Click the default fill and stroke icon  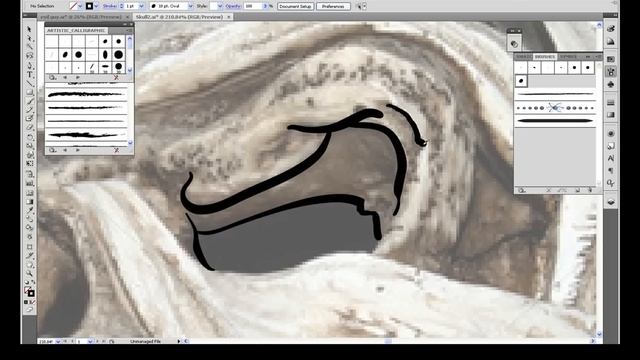[x=27, y=282]
